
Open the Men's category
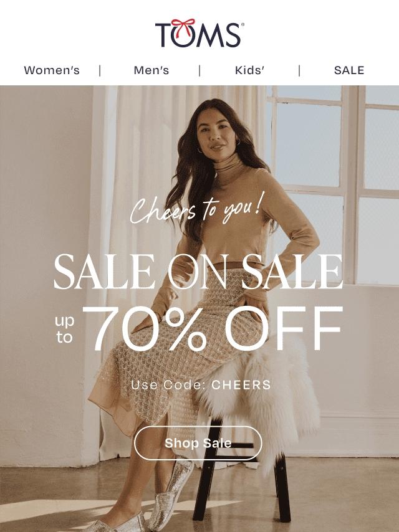coord(151,70)
